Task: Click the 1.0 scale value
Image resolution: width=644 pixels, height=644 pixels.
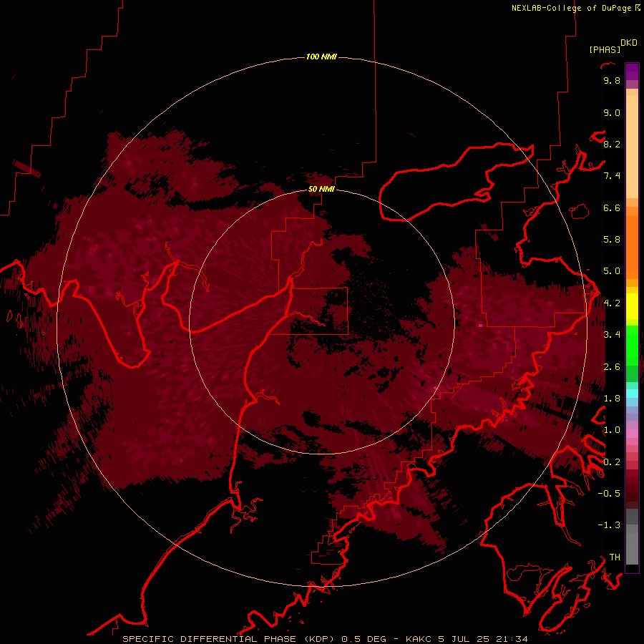Action: [612, 430]
